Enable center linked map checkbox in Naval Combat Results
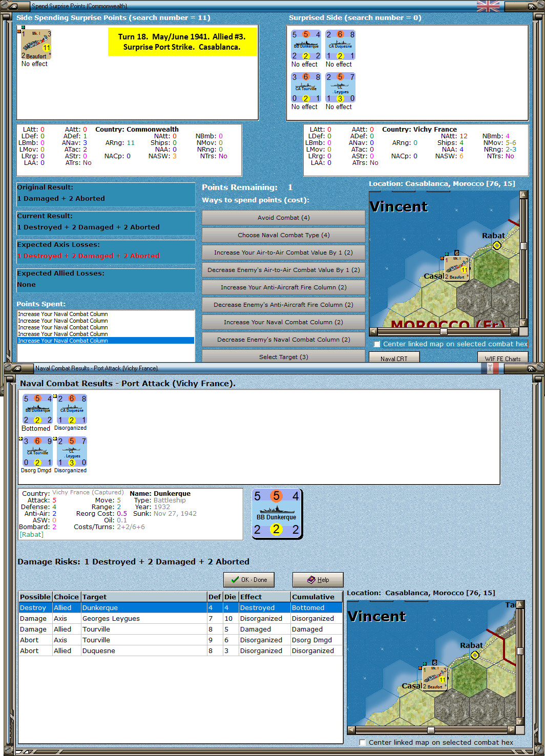545x756 pixels. pos(363,742)
